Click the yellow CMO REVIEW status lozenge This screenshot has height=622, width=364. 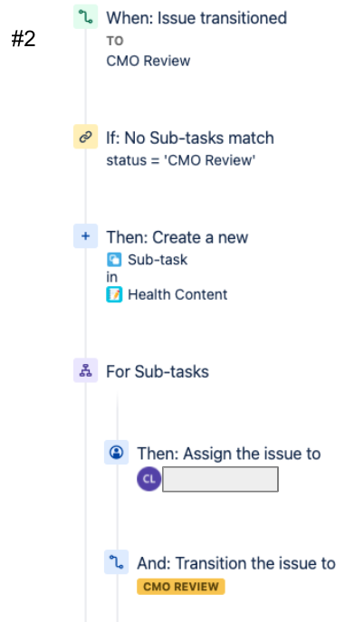coord(181,587)
